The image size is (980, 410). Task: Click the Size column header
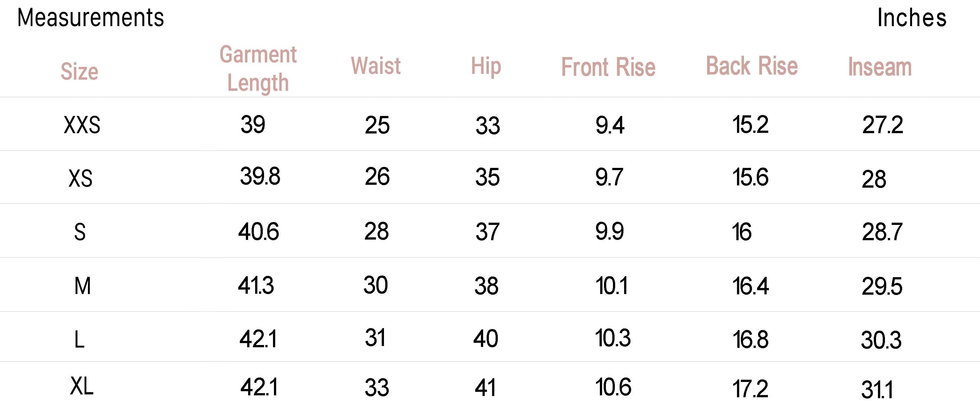click(x=79, y=71)
